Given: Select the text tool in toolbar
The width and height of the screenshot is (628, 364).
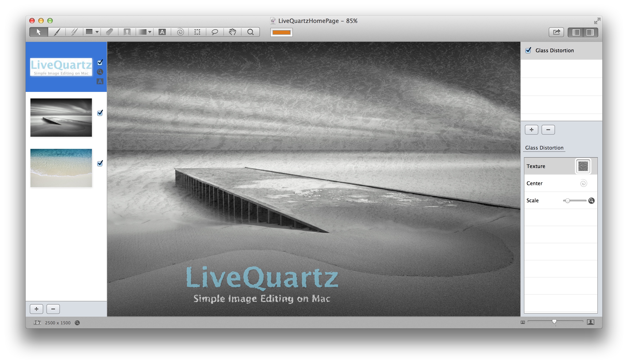Looking at the screenshot, I should point(162,32).
